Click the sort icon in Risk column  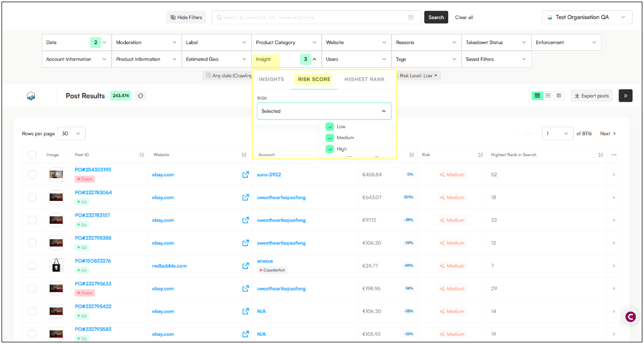pyautogui.click(x=480, y=155)
